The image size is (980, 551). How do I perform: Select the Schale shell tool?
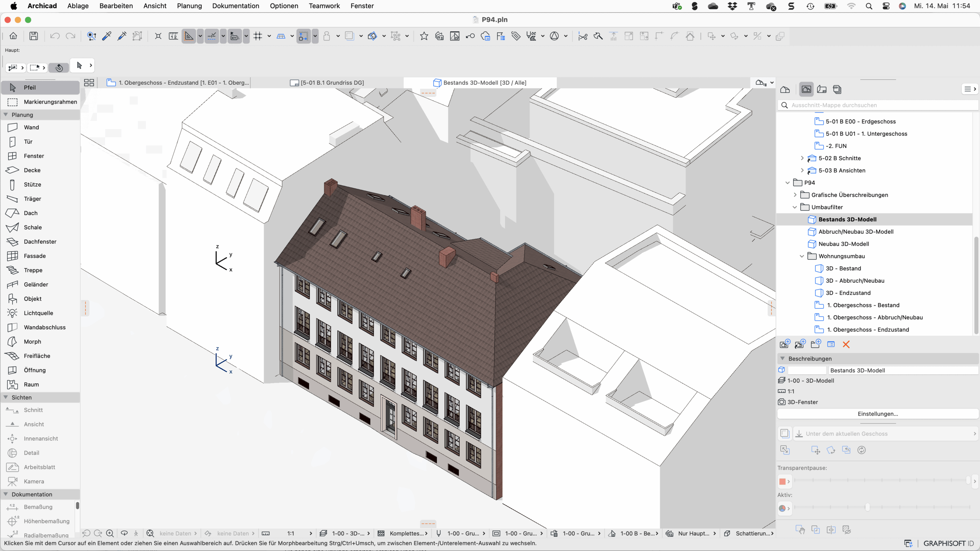[x=40, y=228]
